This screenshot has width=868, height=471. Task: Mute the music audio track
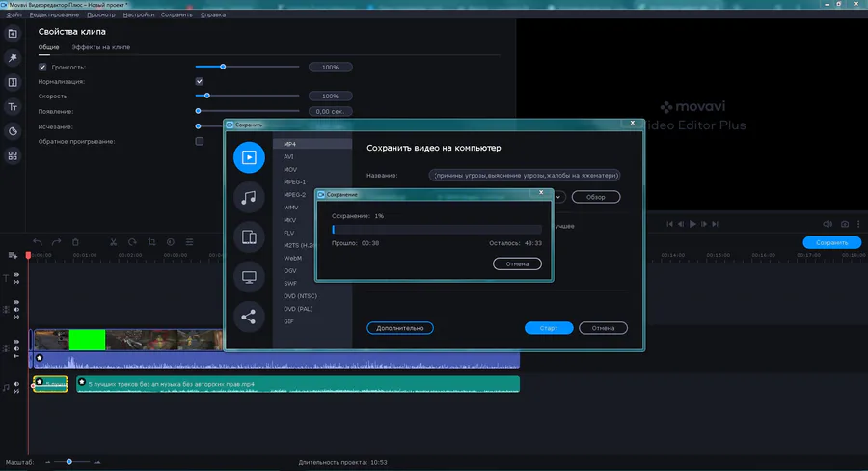click(x=16, y=384)
